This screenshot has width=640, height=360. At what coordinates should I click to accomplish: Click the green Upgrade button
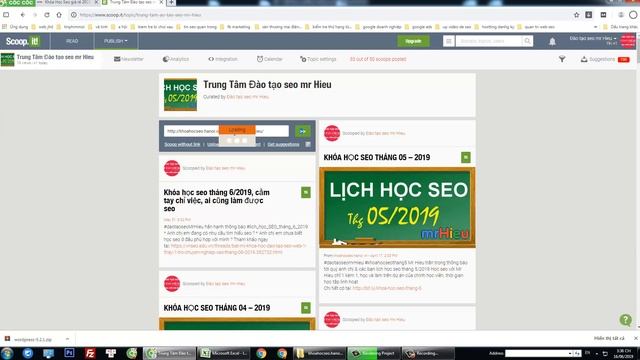coord(413,41)
